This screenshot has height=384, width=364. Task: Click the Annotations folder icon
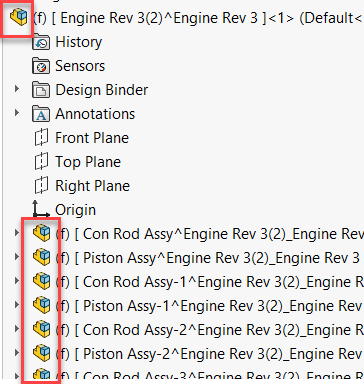coord(41,114)
